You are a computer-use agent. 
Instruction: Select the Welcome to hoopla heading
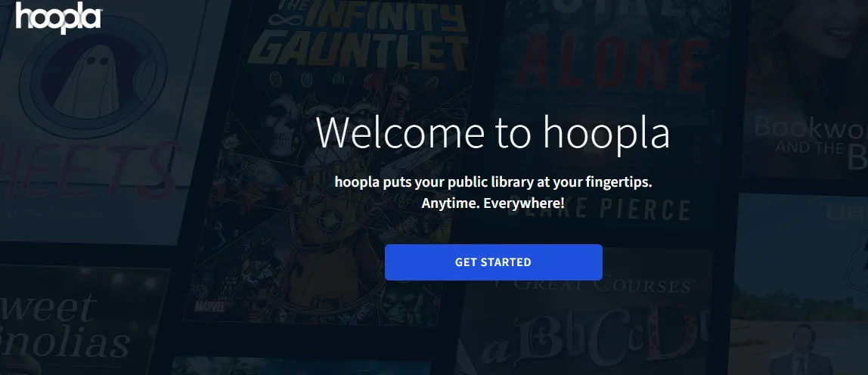(493, 132)
